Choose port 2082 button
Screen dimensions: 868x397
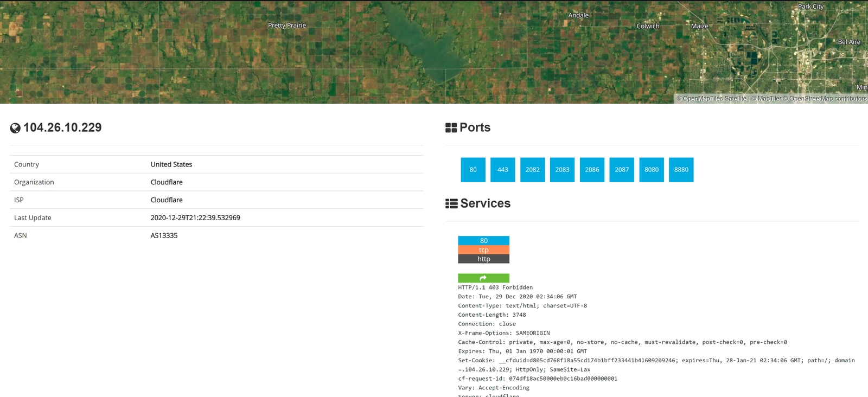532,170
